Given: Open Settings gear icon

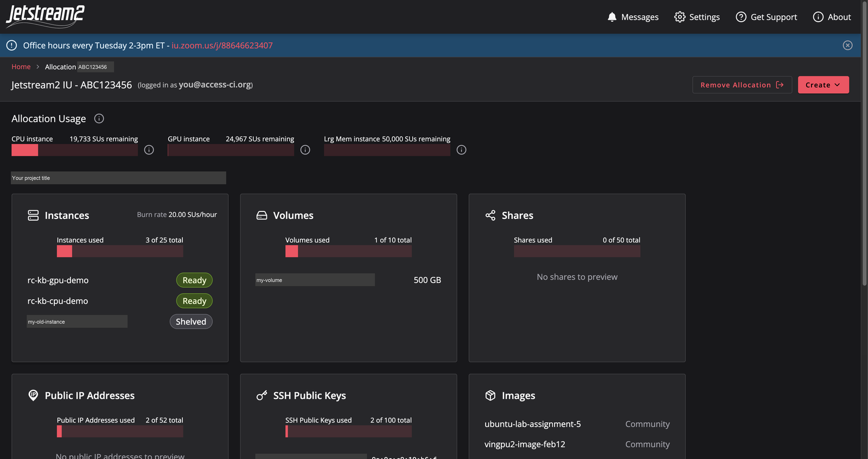Looking at the screenshot, I should click(680, 17).
